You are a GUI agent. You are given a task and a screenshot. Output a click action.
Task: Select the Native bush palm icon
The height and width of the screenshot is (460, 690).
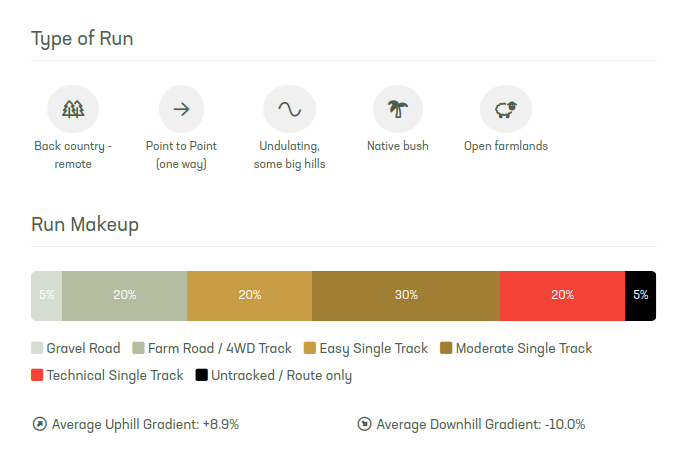coord(398,109)
